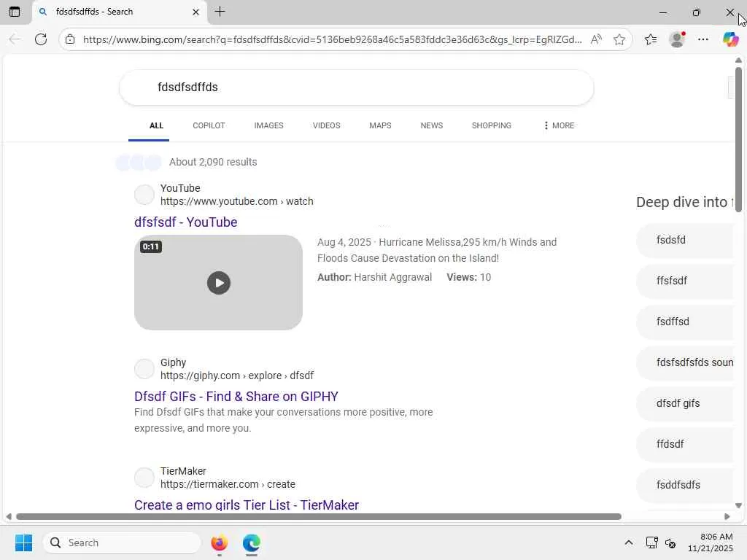Open the clock showing 8:06 AM

pos(711,542)
